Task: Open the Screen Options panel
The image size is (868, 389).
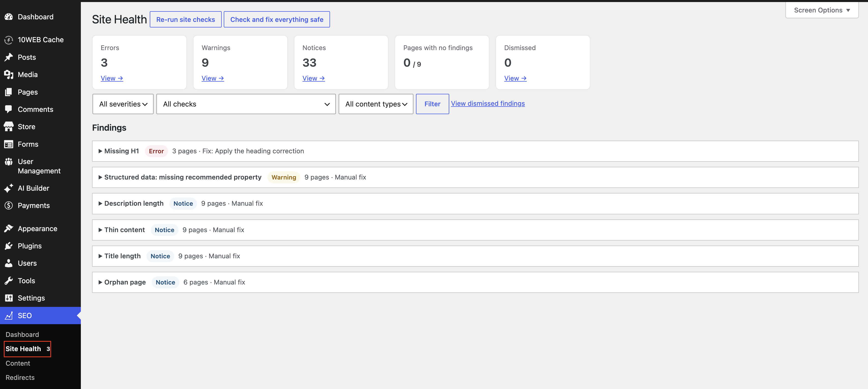Action: tap(822, 10)
